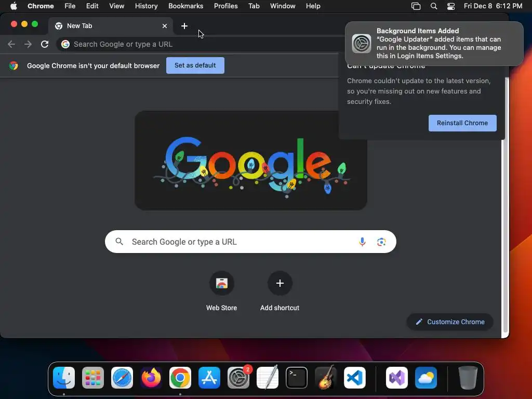Click the Chrome icon in the dock
Screen dimensions: 532x399
tap(180, 378)
